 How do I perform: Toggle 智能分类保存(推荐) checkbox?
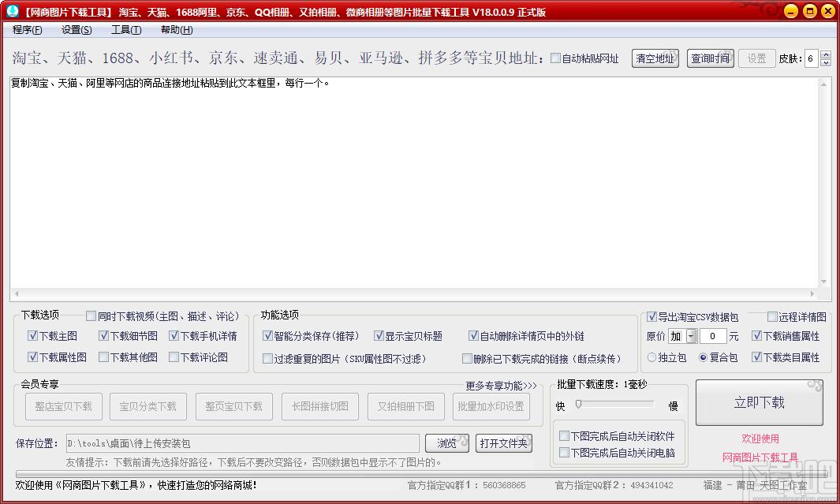click(x=268, y=336)
